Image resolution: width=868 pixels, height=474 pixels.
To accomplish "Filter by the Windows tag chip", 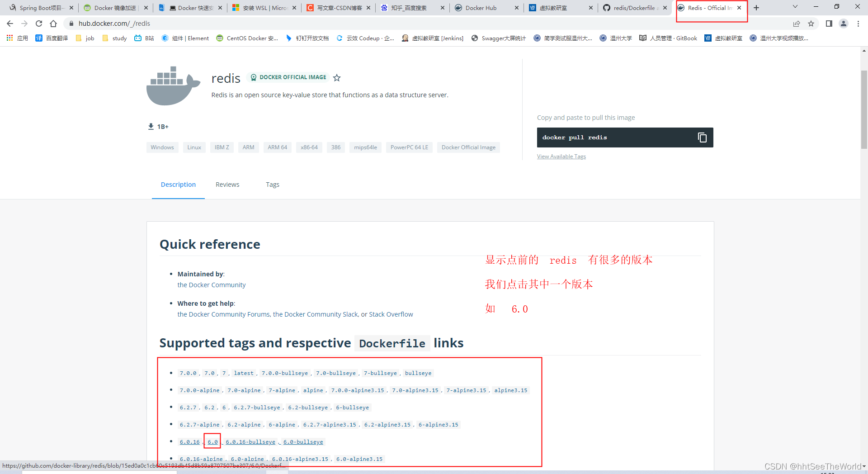I will tap(162, 147).
